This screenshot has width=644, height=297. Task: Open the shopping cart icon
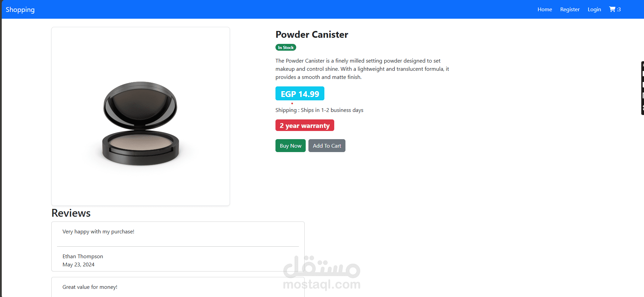612,9
